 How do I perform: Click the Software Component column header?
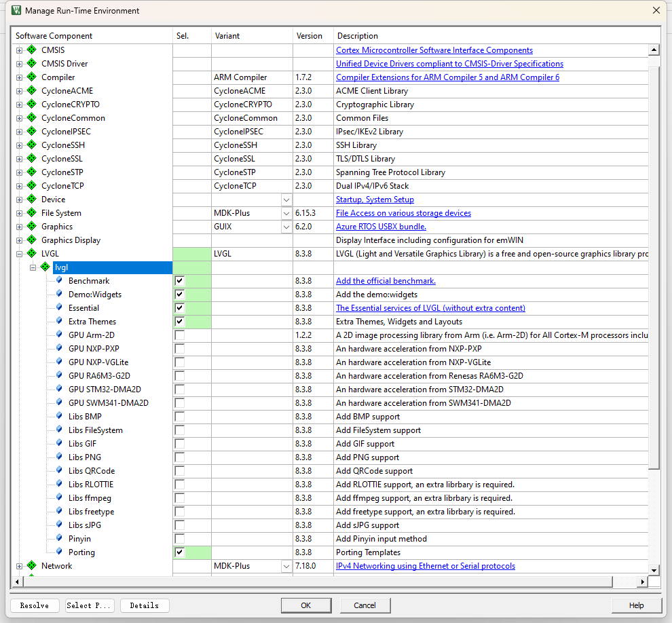click(x=92, y=36)
